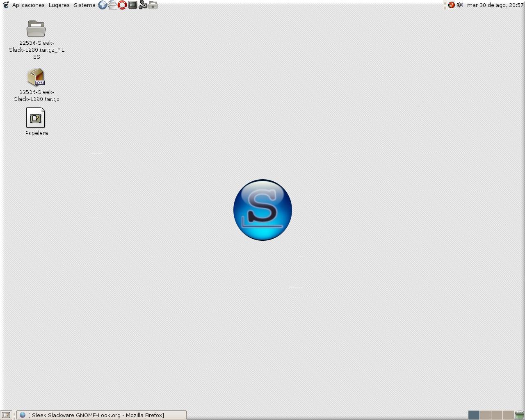Open the home folder launcher in panel

point(153,5)
